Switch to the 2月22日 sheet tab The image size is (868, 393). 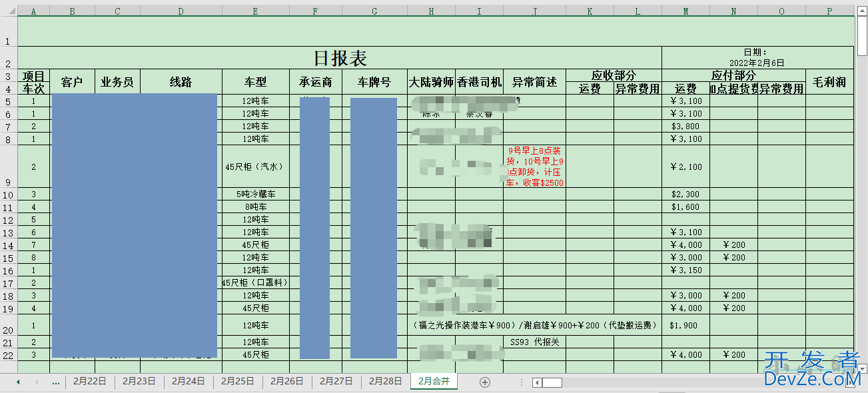(x=89, y=382)
